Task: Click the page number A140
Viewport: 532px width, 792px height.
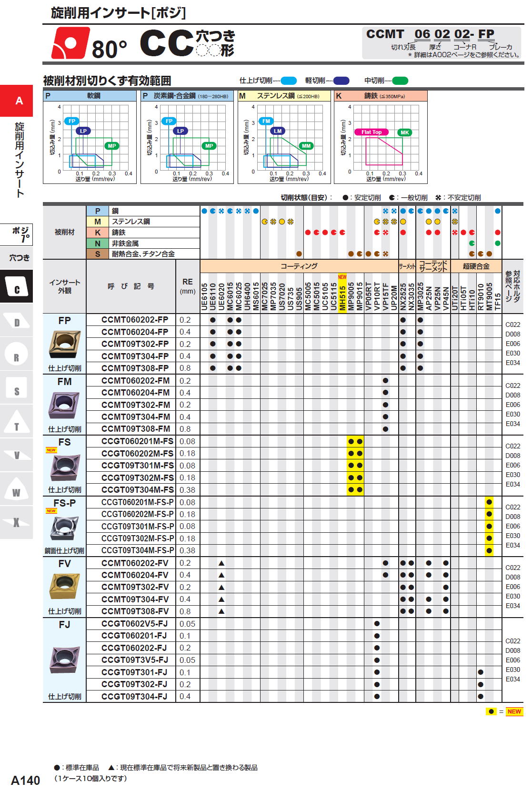Action: [x=25, y=781]
